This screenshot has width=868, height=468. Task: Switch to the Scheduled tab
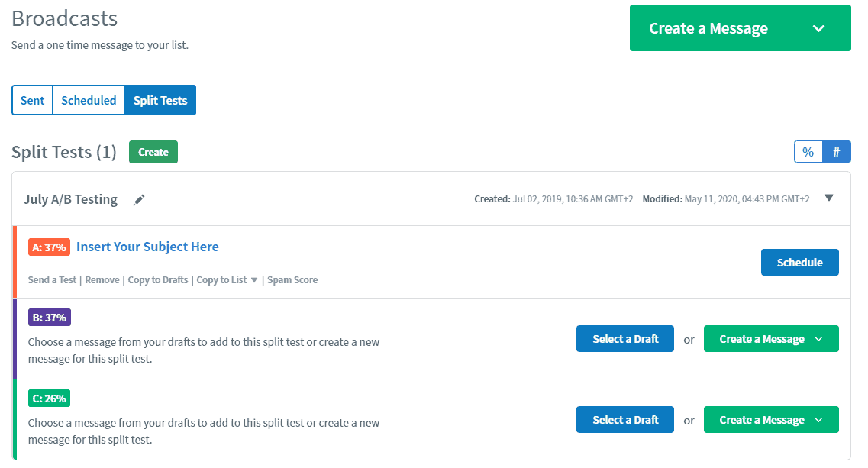pos(89,100)
